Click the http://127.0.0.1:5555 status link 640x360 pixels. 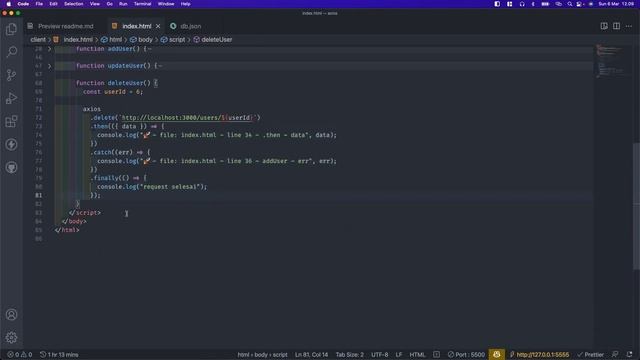(540, 355)
